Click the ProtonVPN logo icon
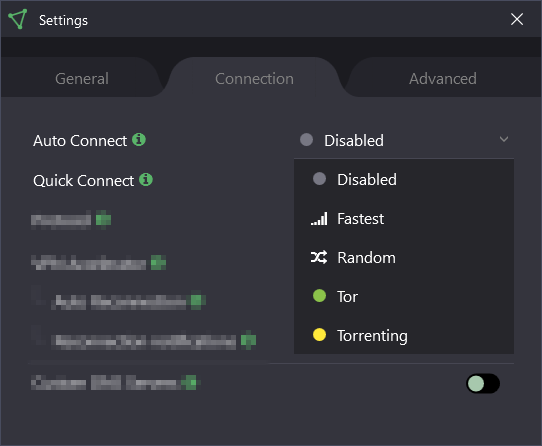The height and width of the screenshot is (446, 542). point(18,19)
